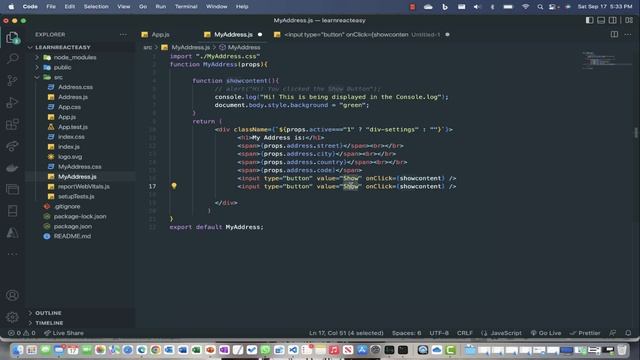Viewport: 640px width, 360px height.
Task: Start Live Share from status bar
Action: click(x=64, y=333)
